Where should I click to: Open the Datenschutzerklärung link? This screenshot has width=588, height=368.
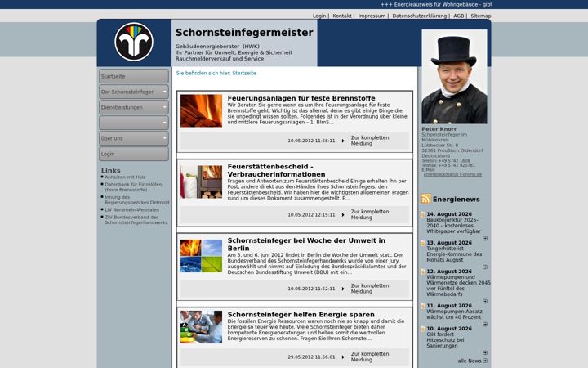[419, 16]
